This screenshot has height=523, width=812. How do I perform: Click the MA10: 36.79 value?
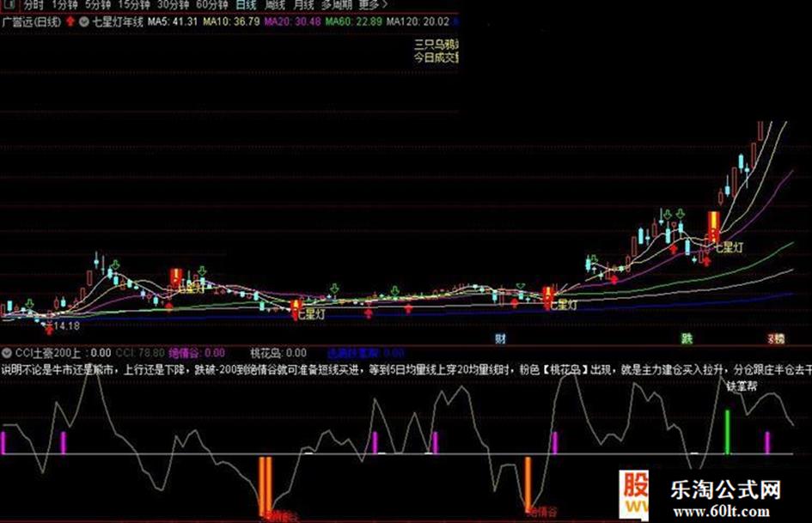coord(231,21)
